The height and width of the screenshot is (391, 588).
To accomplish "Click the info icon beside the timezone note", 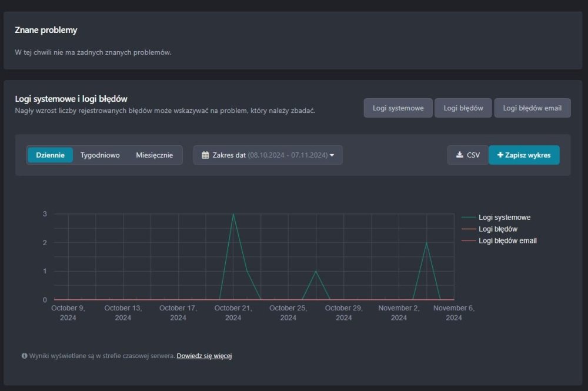I will pos(25,356).
